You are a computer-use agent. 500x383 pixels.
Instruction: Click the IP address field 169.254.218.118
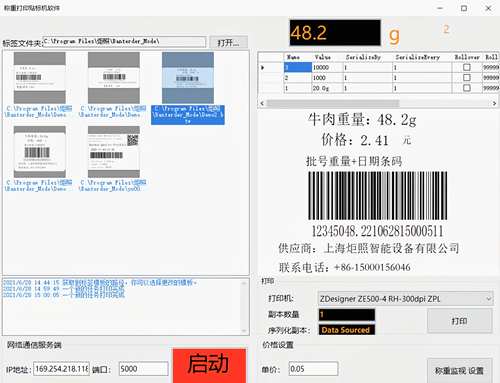(61, 369)
